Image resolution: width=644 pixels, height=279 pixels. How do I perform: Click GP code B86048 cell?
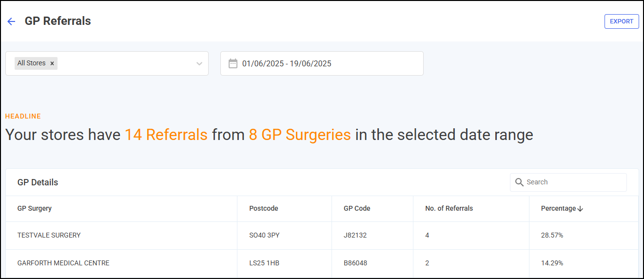pos(355,263)
